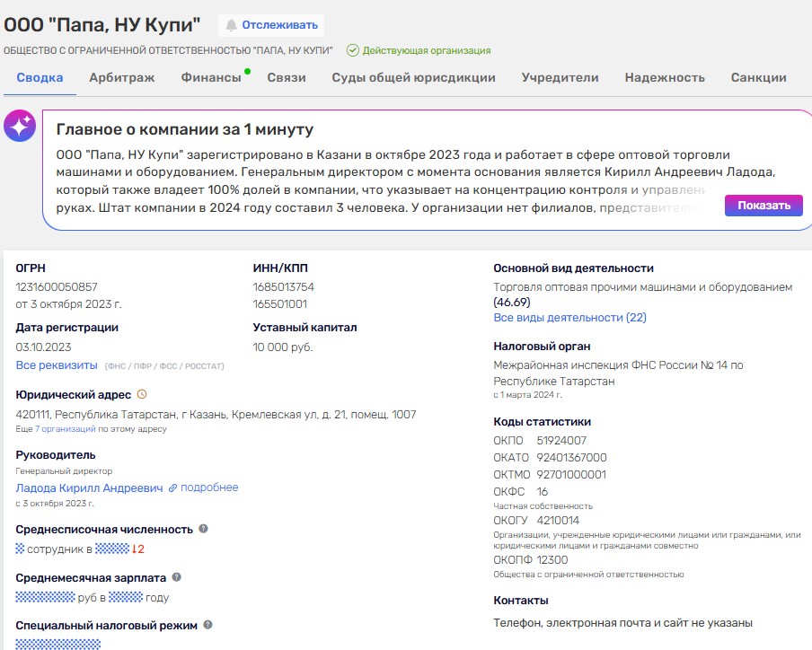Click link icon next to подробнее
Viewport: 812px width, 650px height.
172,487
